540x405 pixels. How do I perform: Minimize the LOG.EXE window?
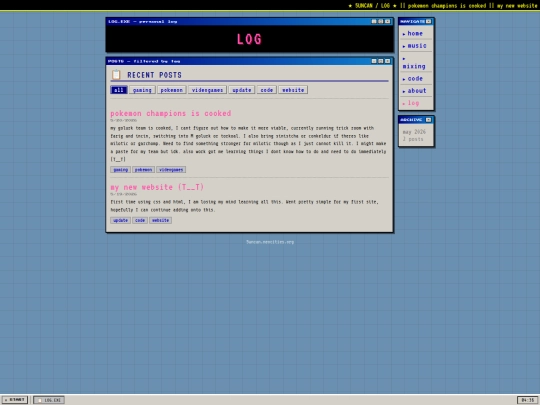[x=374, y=21]
